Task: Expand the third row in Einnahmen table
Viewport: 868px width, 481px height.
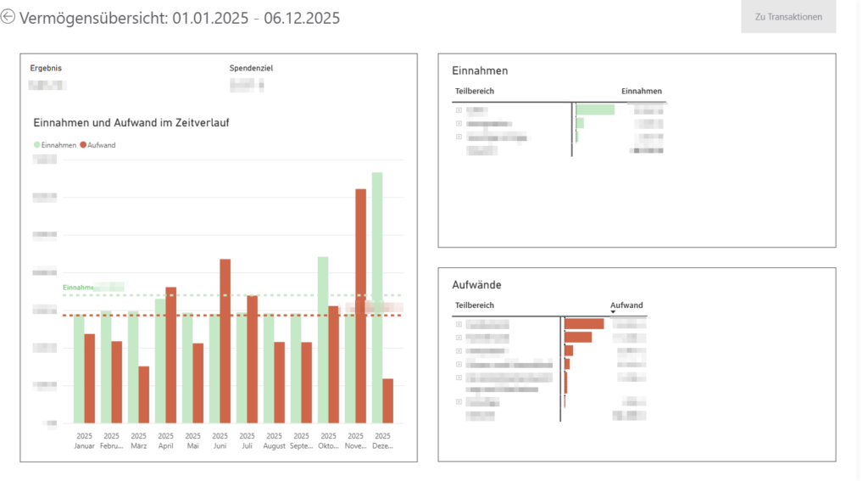Action: pyautogui.click(x=459, y=137)
